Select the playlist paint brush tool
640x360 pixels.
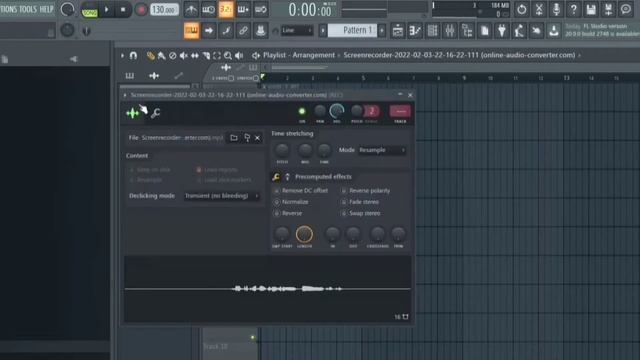pos(162,56)
